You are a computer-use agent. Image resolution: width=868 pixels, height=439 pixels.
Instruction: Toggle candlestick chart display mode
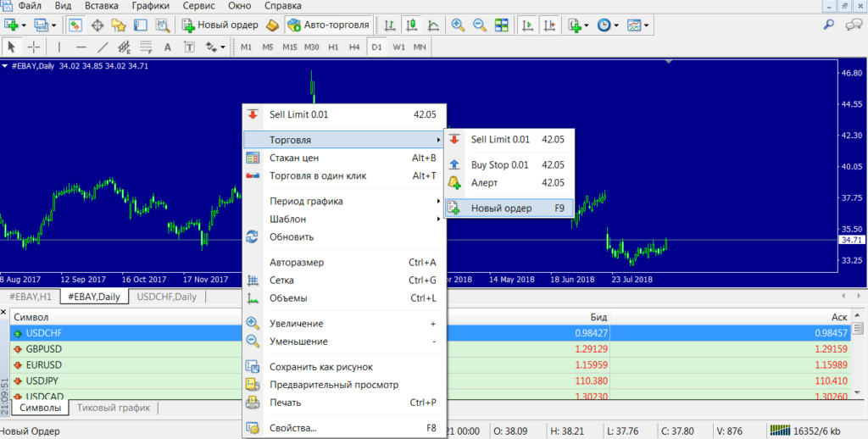coord(412,25)
